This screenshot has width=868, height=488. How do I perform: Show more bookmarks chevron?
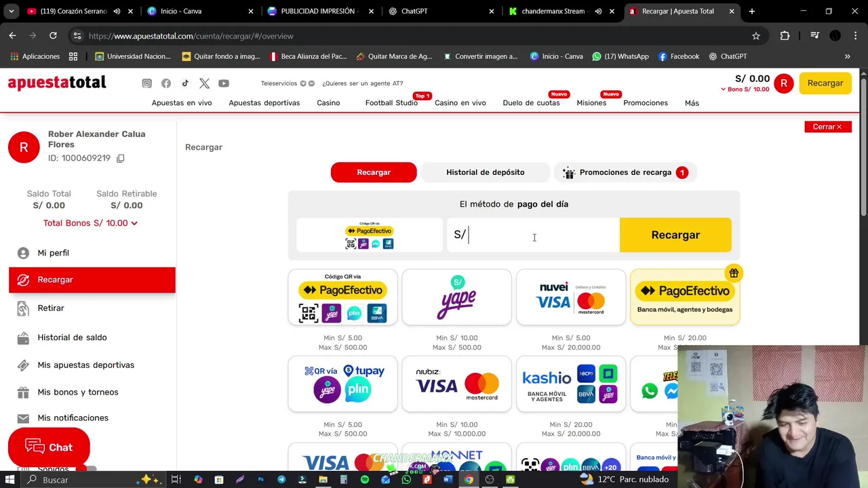pos(847,56)
